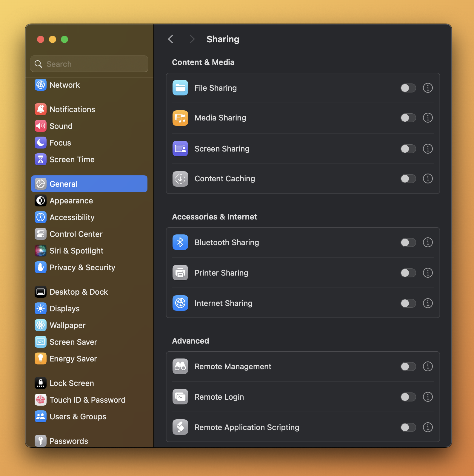The width and height of the screenshot is (474, 476).
Task: Open info for File Sharing
Action: 428,88
